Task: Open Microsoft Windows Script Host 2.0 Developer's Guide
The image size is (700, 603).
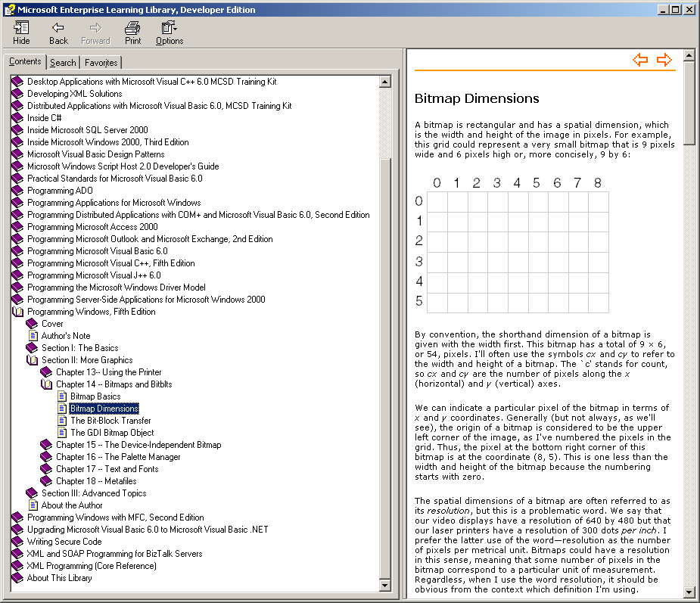Action: tap(123, 166)
